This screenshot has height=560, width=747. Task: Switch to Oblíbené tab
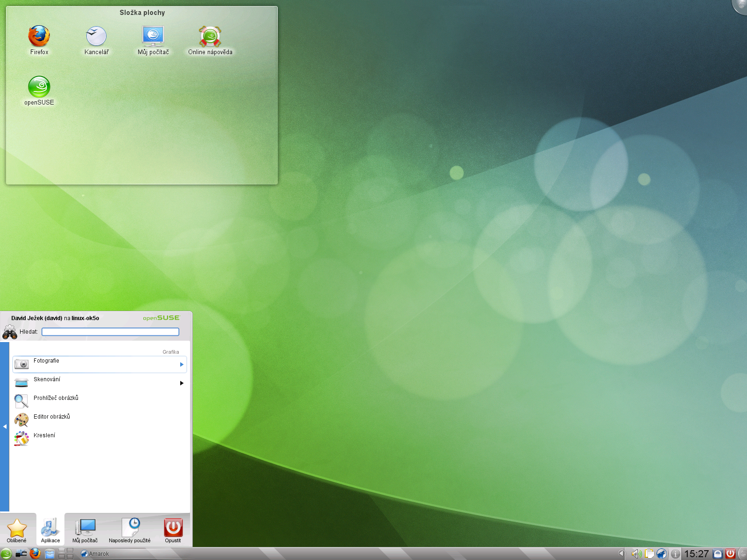click(x=17, y=530)
